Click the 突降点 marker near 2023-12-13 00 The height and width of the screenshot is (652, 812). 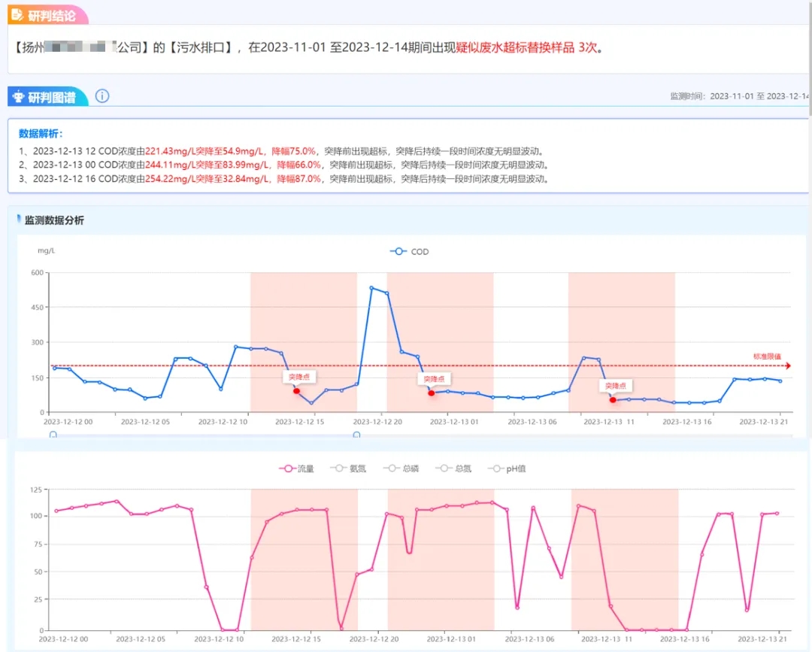click(x=432, y=393)
